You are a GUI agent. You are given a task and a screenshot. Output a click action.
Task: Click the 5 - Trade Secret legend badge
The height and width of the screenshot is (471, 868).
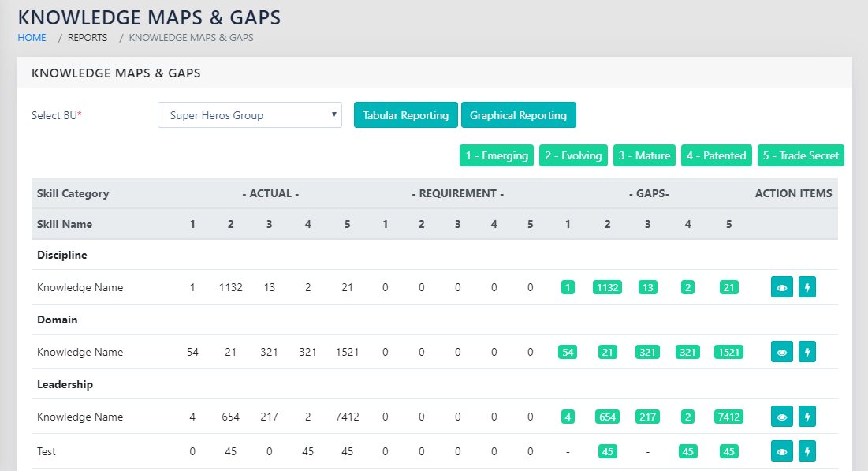[x=800, y=155]
